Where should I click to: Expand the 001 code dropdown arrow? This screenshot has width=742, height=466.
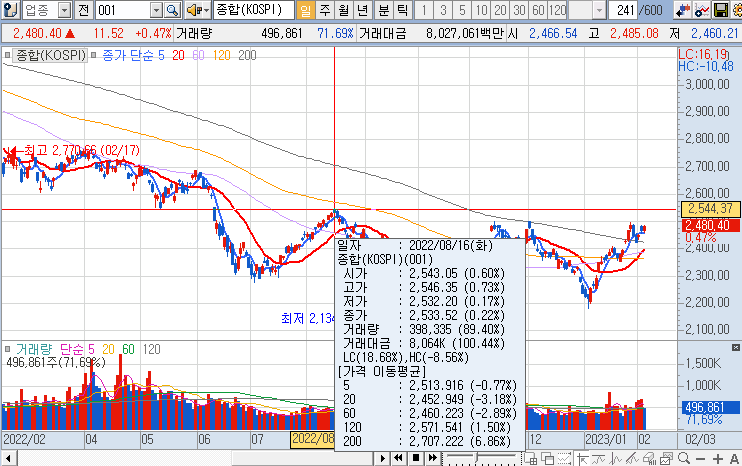click(x=157, y=10)
